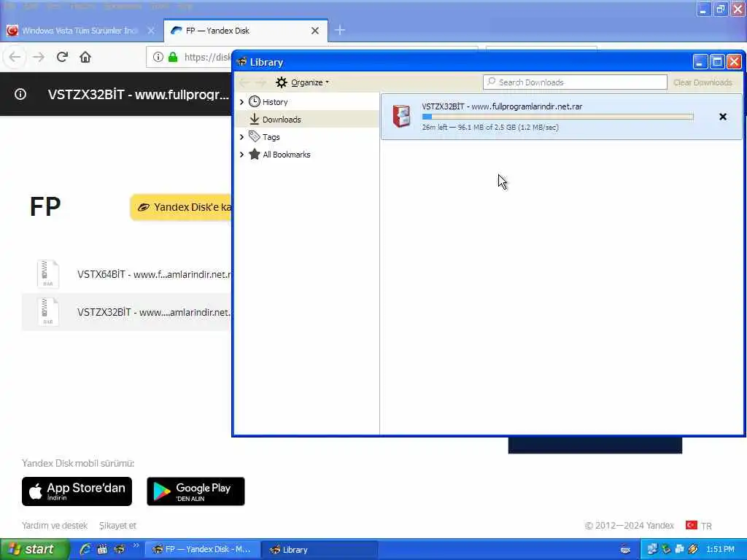This screenshot has width=747, height=560.
Task: Click the https://disk address bar URL
Action: 207,57
